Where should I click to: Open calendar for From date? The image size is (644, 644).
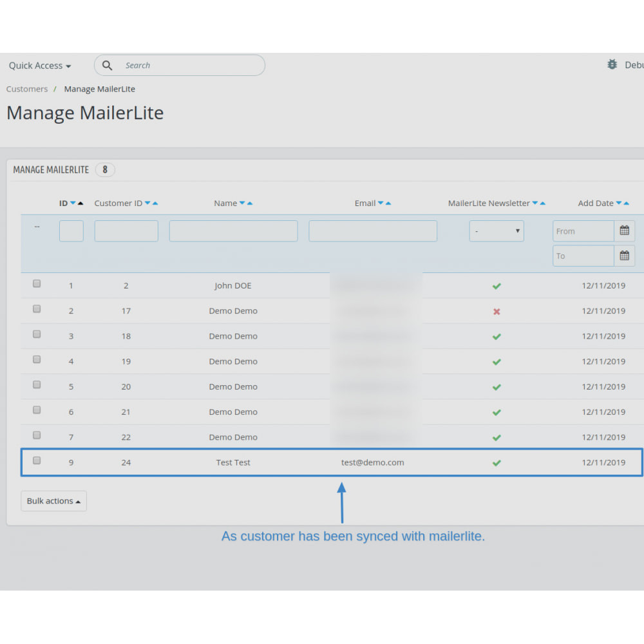click(624, 231)
